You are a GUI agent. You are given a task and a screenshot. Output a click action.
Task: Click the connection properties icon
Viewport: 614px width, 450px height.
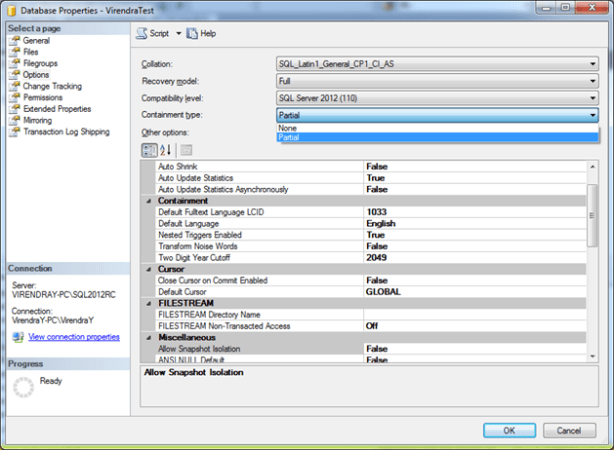pyautogui.click(x=16, y=337)
